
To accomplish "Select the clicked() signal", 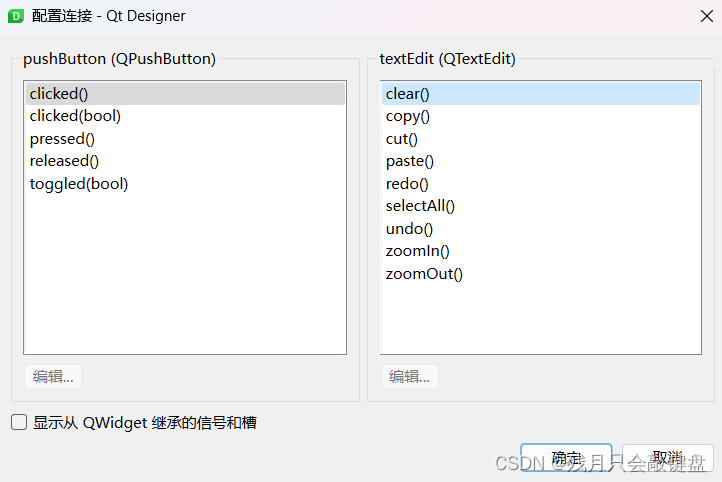I will pos(185,94).
